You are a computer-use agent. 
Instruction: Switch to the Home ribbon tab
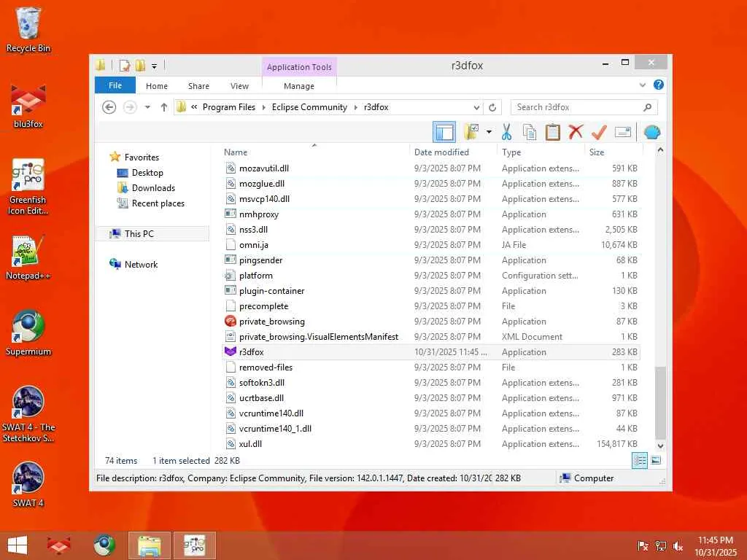[x=157, y=86]
